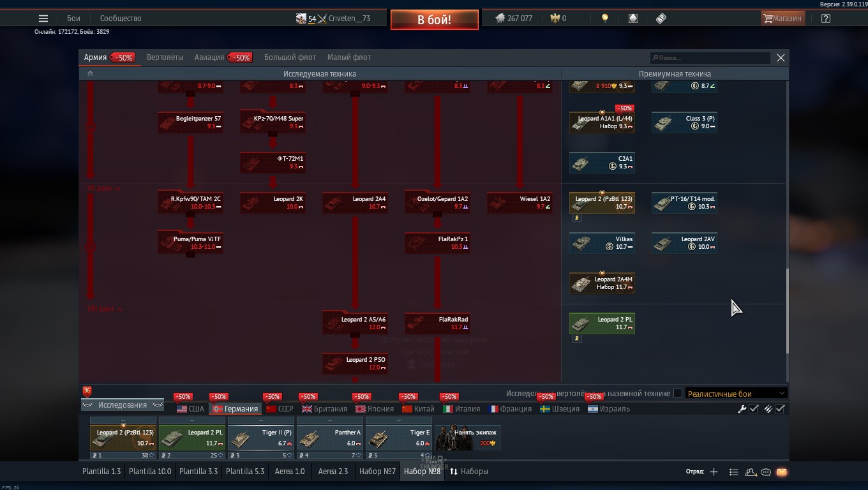Viewport: 868px width, 490px height.
Task: Select Panther A crew slot vehicle
Action: [x=330, y=438]
